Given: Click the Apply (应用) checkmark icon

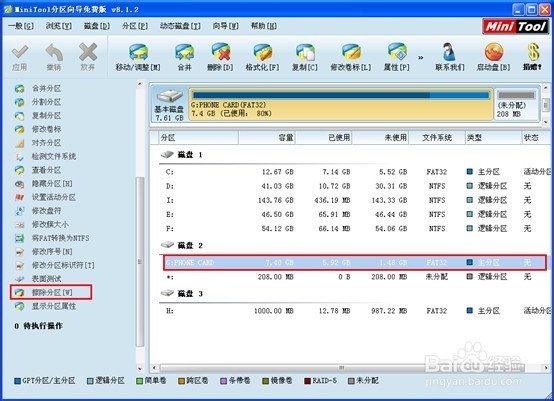Looking at the screenshot, I should 20,53.
